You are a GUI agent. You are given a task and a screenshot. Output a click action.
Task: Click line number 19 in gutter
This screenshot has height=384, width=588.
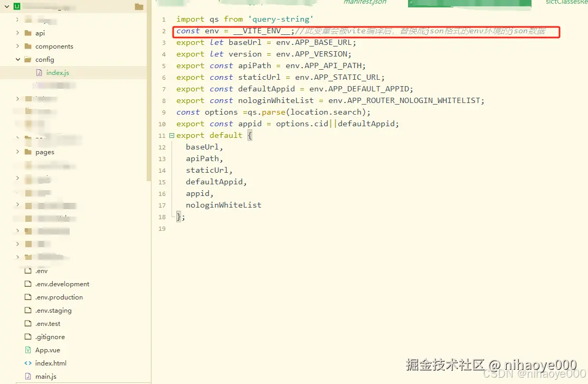point(162,229)
